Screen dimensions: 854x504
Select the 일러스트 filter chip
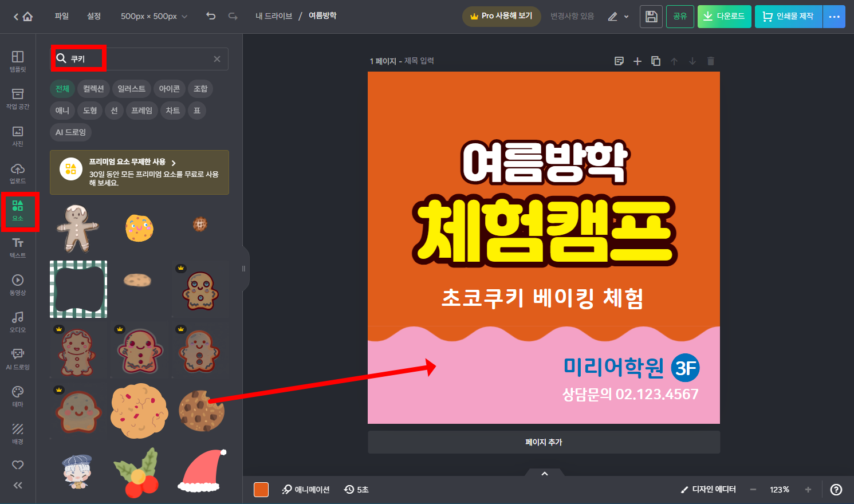pyautogui.click(x=133, y=89)
